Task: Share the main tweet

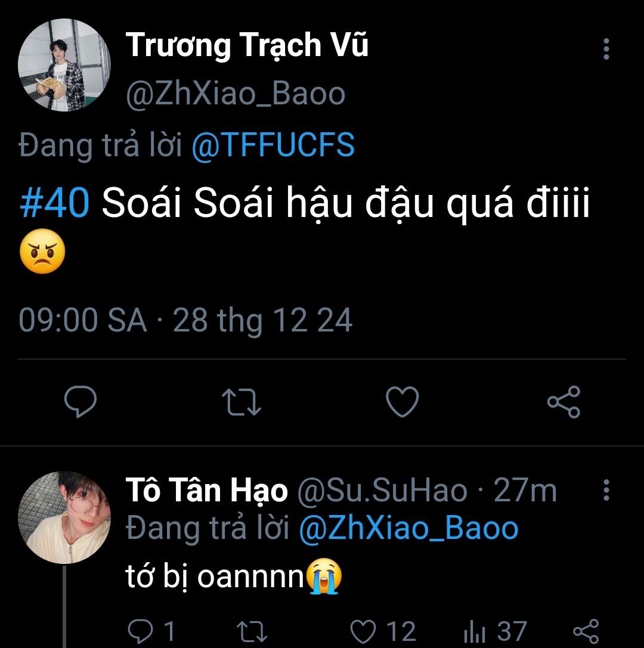Action: 563,402
